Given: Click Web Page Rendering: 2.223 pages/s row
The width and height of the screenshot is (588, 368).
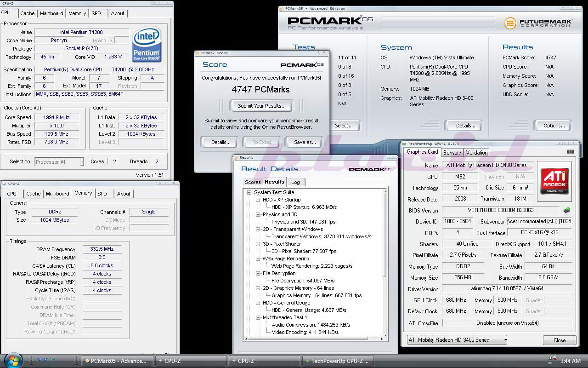Looking at the screenshot, I should 312,266.
